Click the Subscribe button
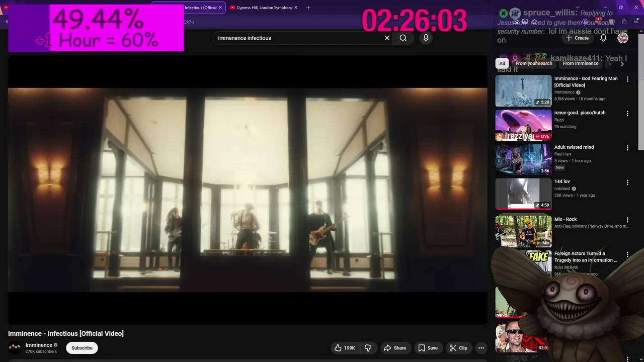 [82, 348]
